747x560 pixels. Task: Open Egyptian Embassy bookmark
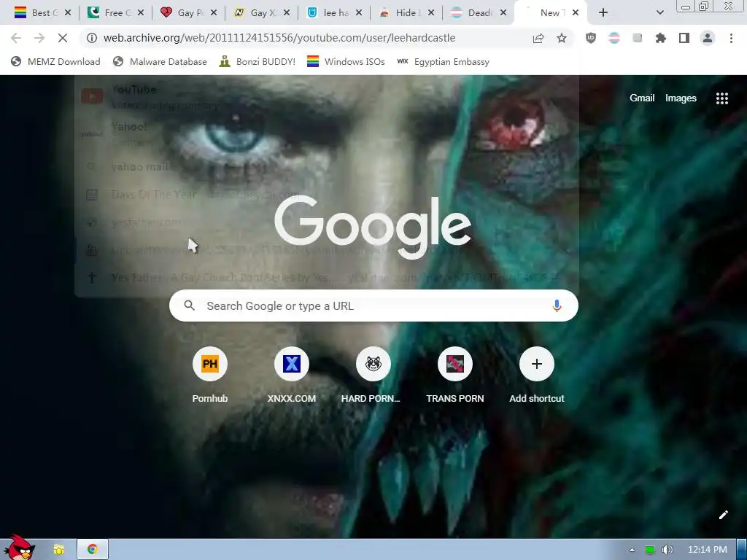click(443, 61)
